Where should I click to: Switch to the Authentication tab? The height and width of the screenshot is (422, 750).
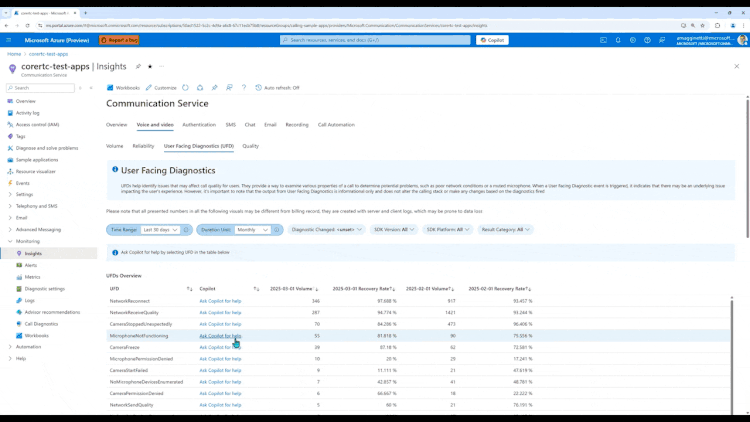199,125
